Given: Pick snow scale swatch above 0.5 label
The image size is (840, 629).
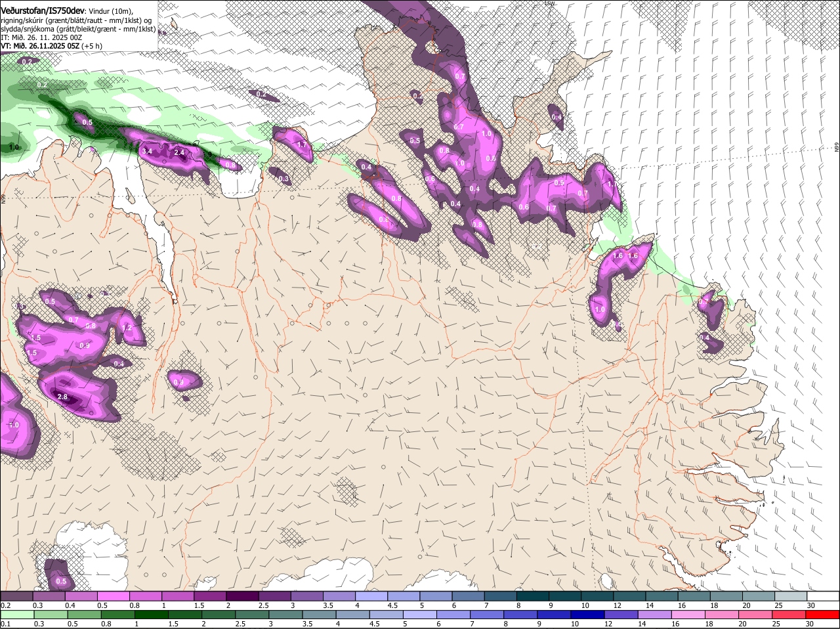Looking at the screenshot, I should (113, 596).
